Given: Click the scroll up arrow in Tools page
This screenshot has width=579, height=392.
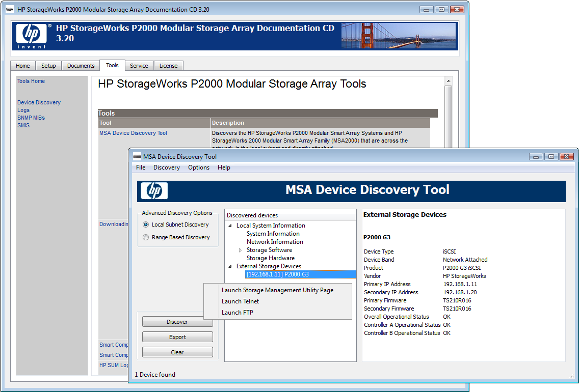Looking at the screenshot, I should click(449, 81).
